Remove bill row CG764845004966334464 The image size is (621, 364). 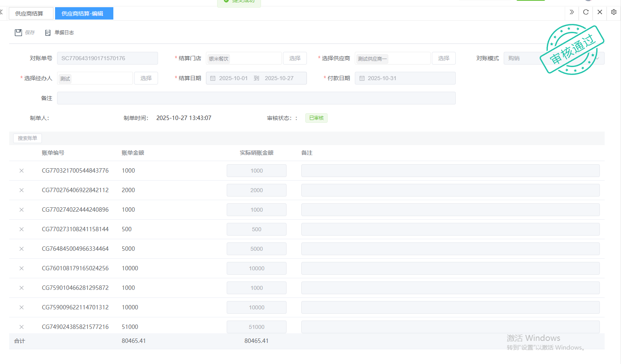(22, 249)
